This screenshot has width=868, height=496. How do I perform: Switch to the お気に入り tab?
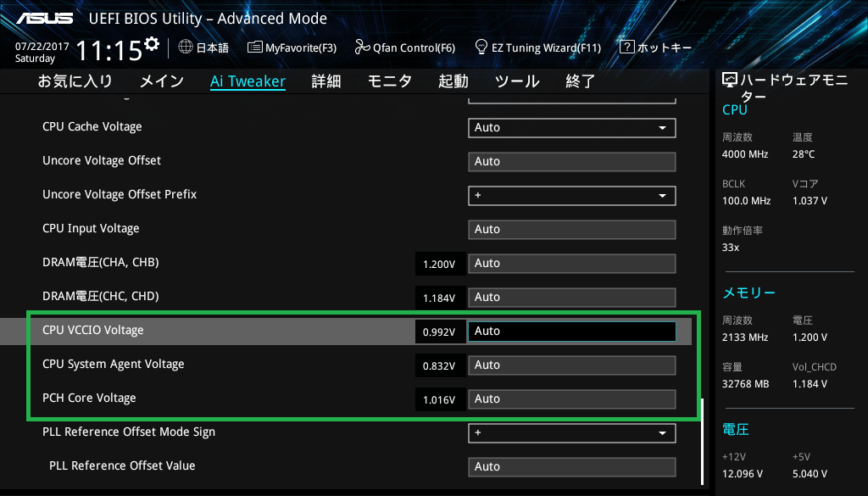[x=75, y=81]
